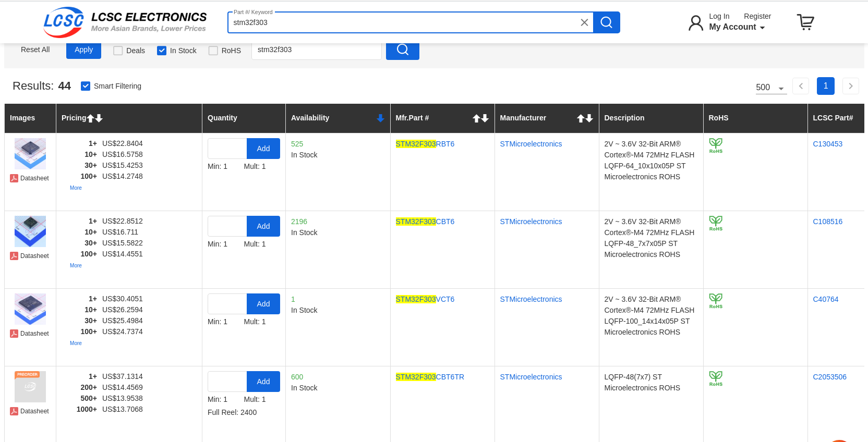Expand the My Account dropdown
The image size is (868, 442).
click(x=737, y=27)
